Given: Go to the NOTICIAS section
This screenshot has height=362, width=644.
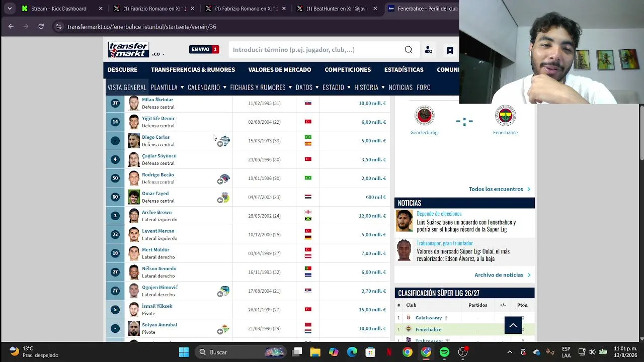Looking at the screenshot, I should tap(400, 87).
